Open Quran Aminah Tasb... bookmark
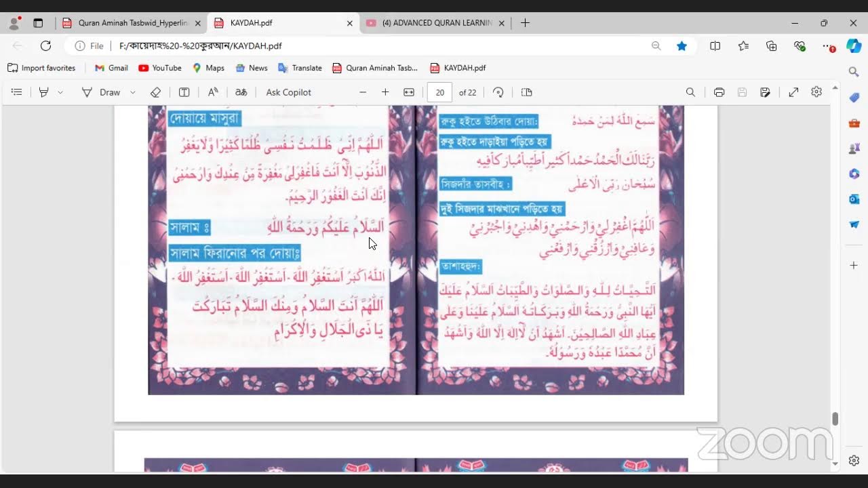 pos(375,68)
